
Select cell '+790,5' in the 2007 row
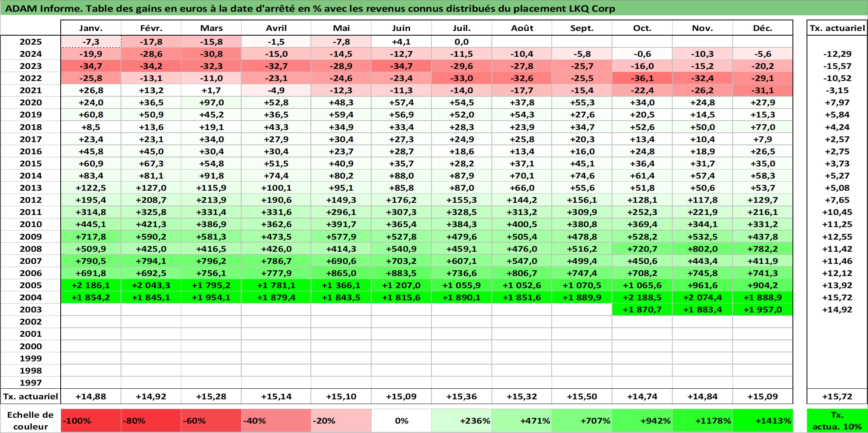(x=91, y=261)
